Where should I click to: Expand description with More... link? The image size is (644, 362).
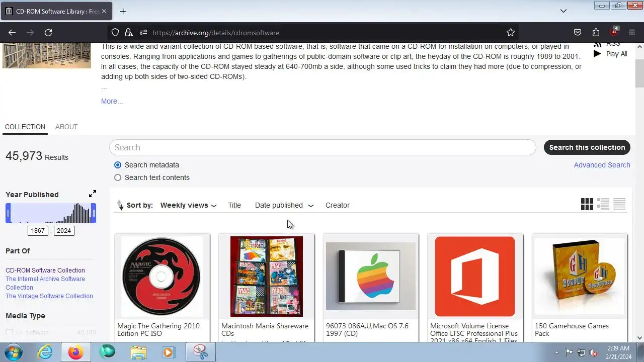click(112, 101)
